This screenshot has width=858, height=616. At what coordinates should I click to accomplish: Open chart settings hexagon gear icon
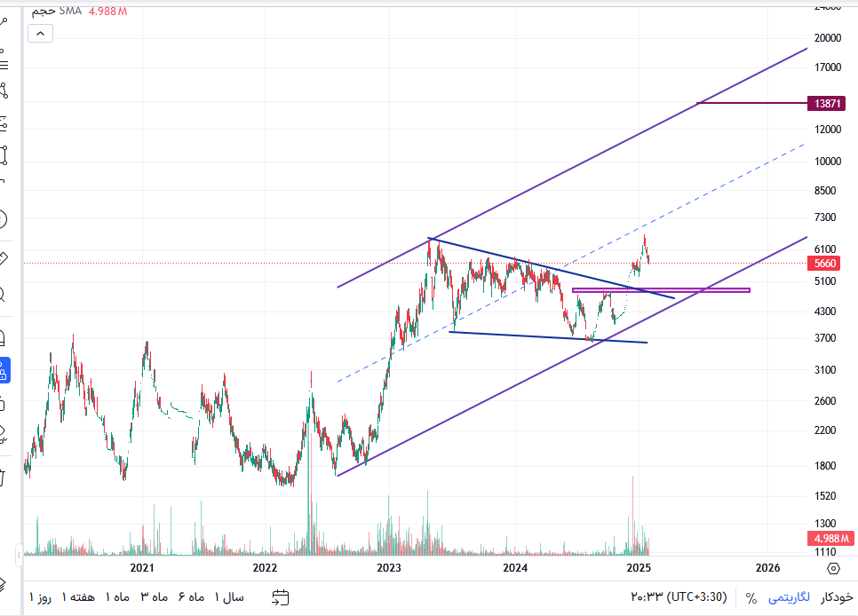click(x=833, y=568)
